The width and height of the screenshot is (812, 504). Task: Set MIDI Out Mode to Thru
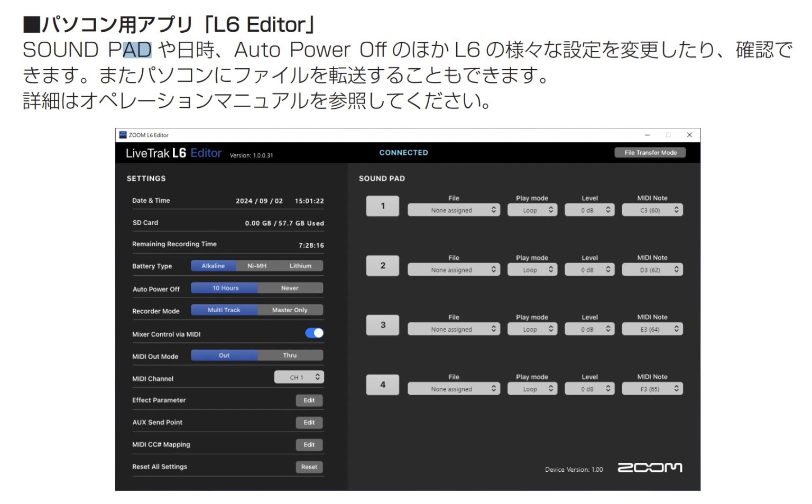(x=290, y=355)
